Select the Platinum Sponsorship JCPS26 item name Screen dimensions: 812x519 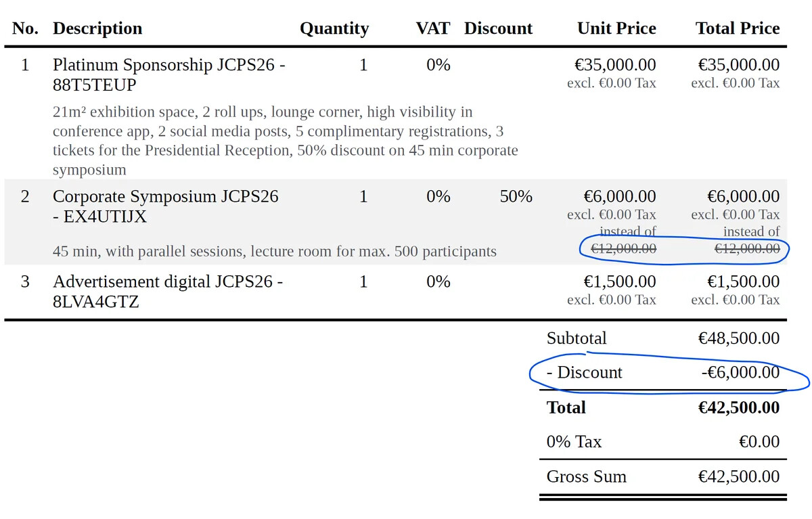(x=168, y=74)
